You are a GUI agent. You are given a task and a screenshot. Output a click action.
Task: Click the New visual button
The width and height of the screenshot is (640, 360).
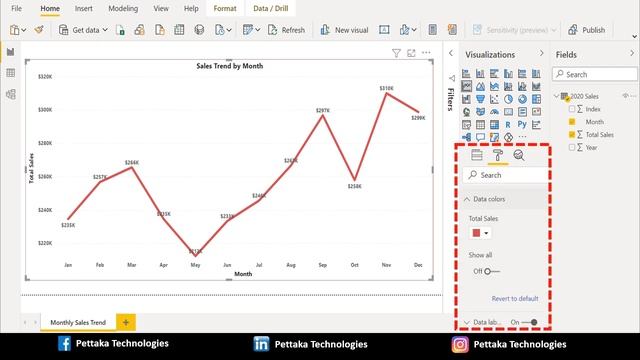point(344,30)
